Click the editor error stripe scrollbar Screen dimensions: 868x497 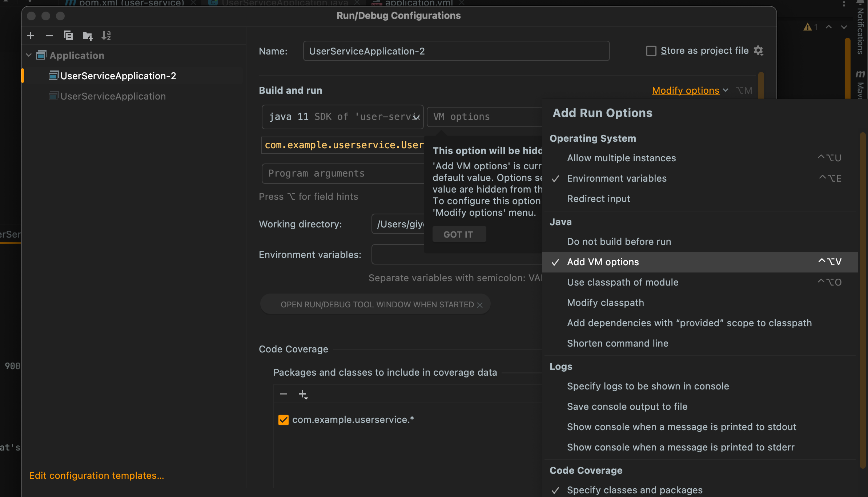[848, 68]
